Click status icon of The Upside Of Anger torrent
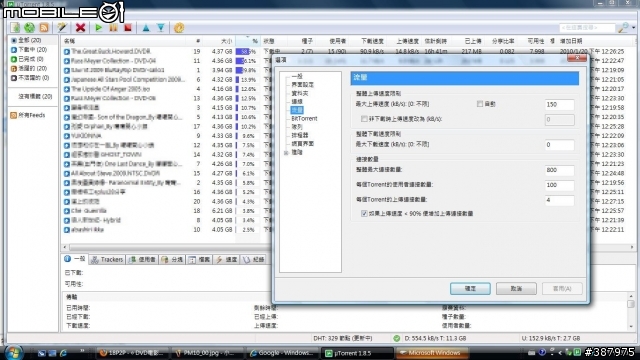 coord(67,89)
